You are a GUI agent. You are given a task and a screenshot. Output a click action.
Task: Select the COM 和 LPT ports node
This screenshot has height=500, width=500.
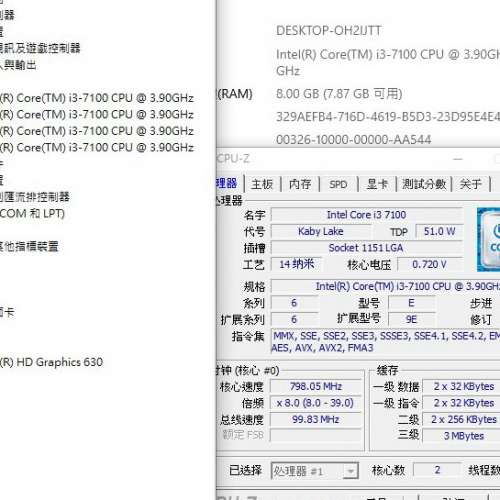tap(32, 213)
